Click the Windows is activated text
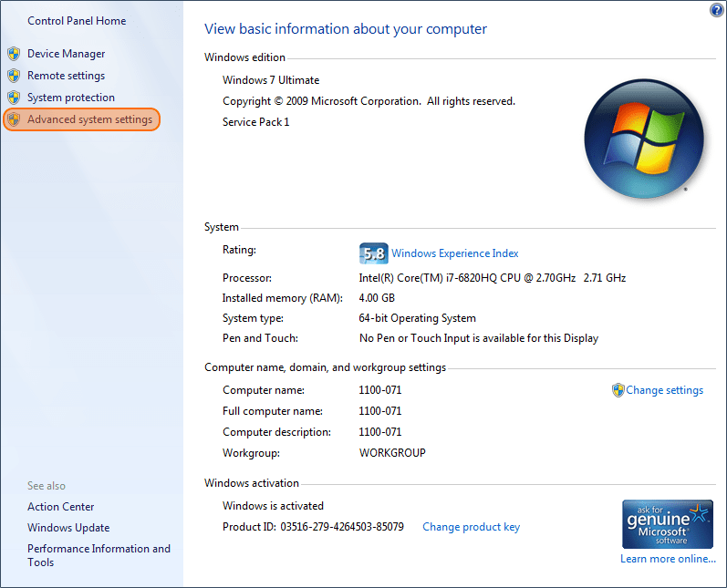The height and width of the screenshot is (588, 727). point(273,506)
